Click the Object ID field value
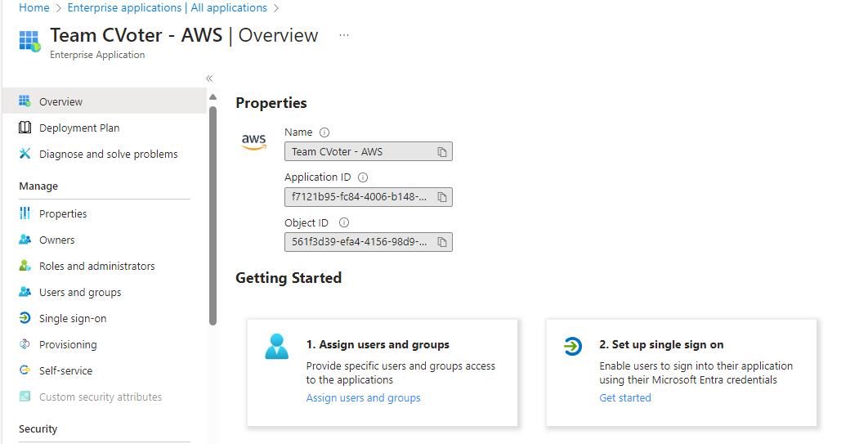Image resolution: width=868 pixels, height=444 pixels. 368,242
